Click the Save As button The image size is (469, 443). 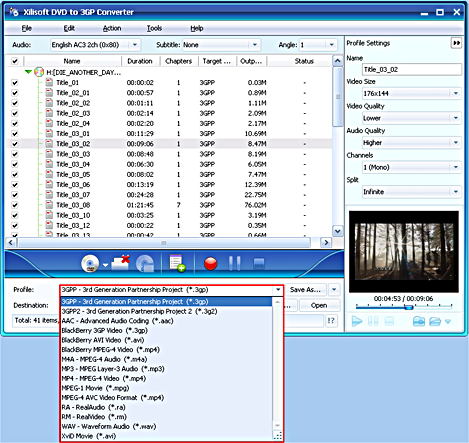pyautogui.click(x=305, y=290)
